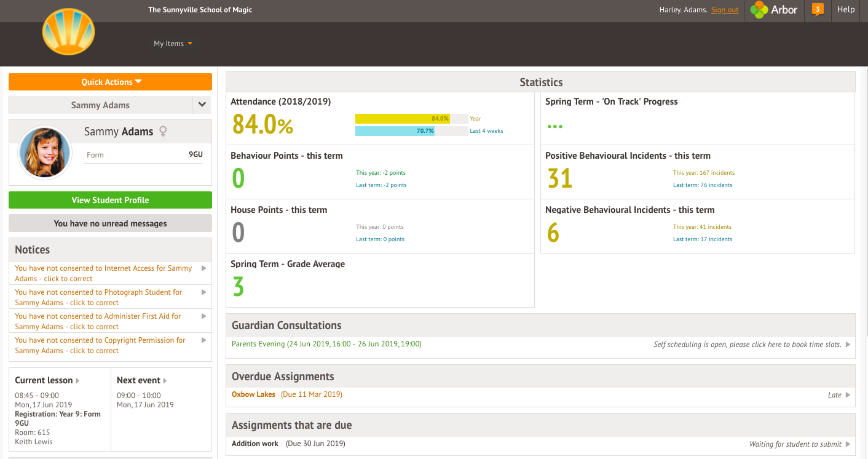Click the blue last 4 weeks bar
868x459 pixels.
(x=395, y=131)
